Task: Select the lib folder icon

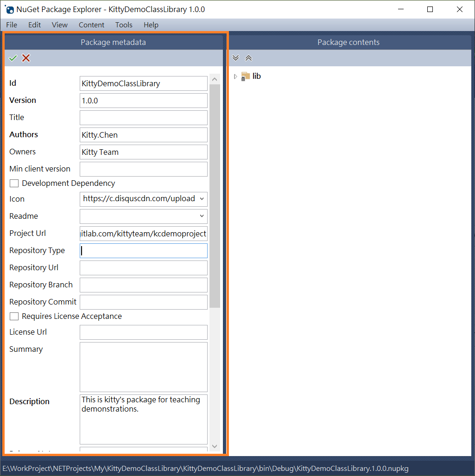Action: tap(245, 76)
